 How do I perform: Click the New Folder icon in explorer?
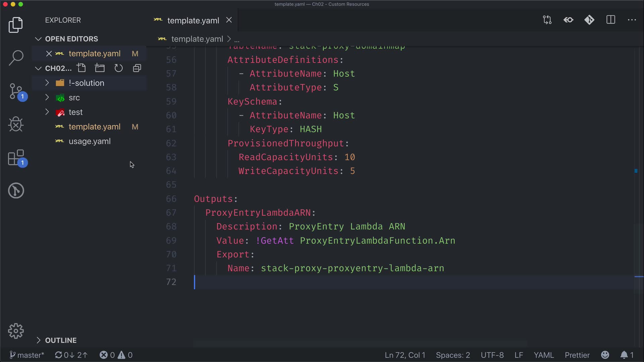(x=100, y=68)
